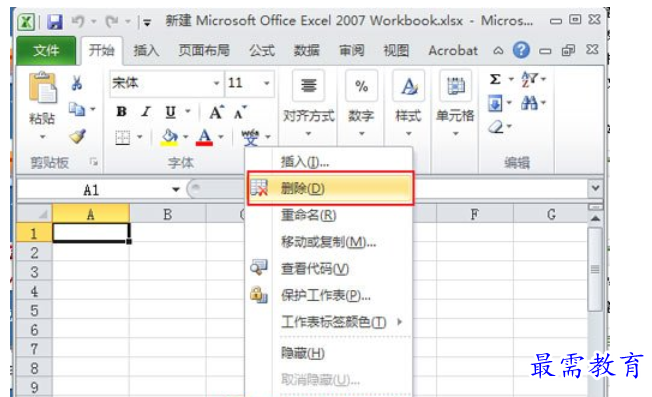Choose 移动或复制(M)... from context menu
Image resolution: width=652 pixels, height=397 pixels.
tap(329, 242)
